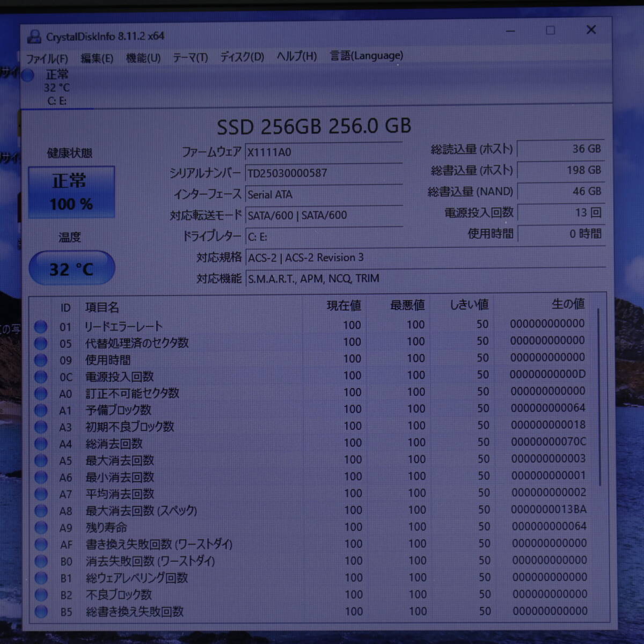Click the serial number field TD25030000587
644x644 pixels.
click(x=324, y=173)
